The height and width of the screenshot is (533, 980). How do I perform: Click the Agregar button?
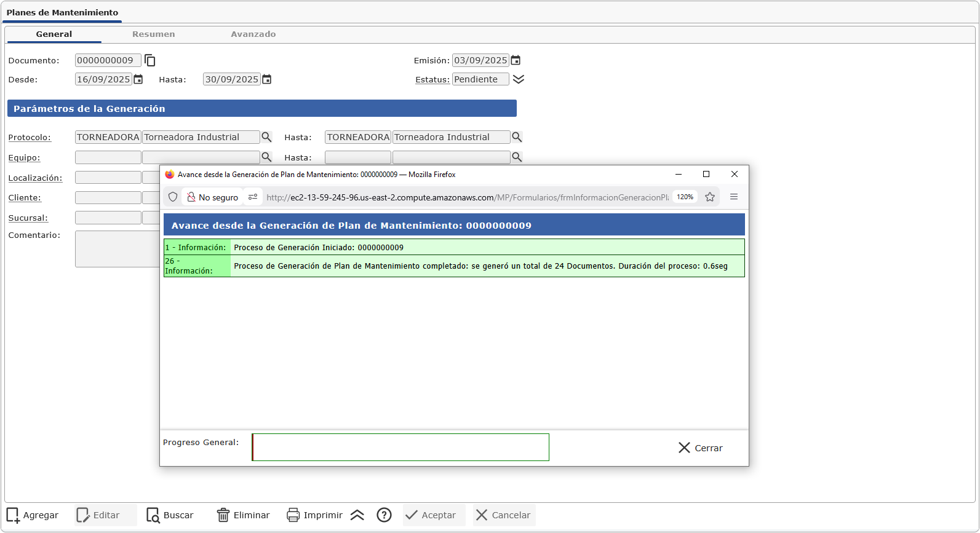pos(33,515)
